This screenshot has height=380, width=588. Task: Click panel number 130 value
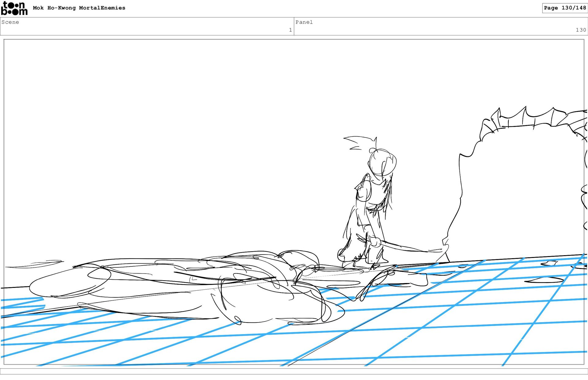[x=580, y=30]
